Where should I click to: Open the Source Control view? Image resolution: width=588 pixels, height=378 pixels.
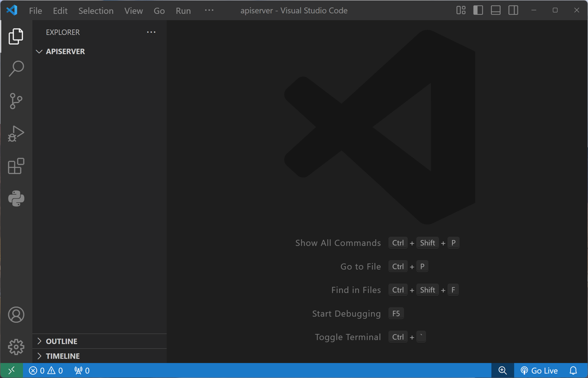[x=16, y=101]
